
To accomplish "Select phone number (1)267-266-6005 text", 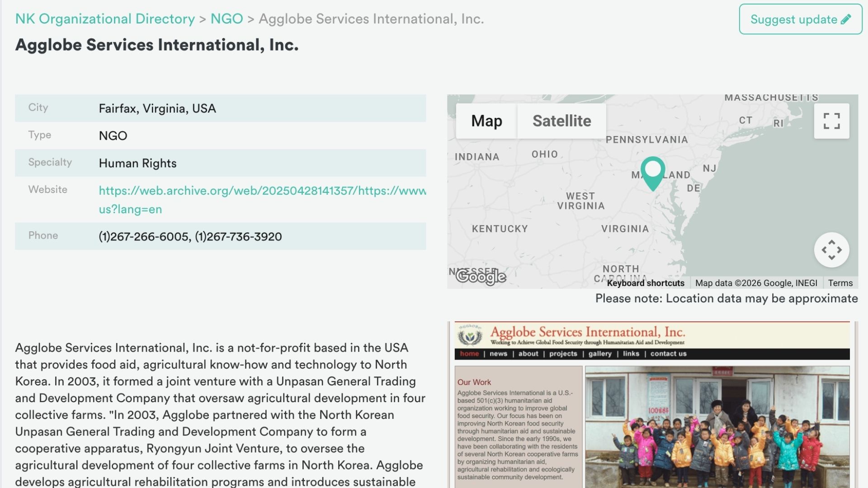I will pos(144,236).
